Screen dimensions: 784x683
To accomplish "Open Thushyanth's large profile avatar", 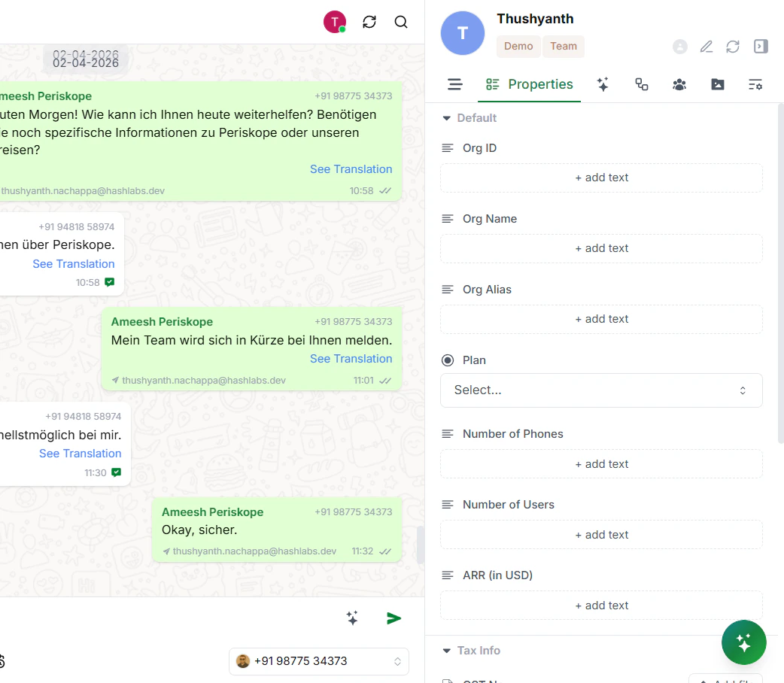I will click(463, 33).
